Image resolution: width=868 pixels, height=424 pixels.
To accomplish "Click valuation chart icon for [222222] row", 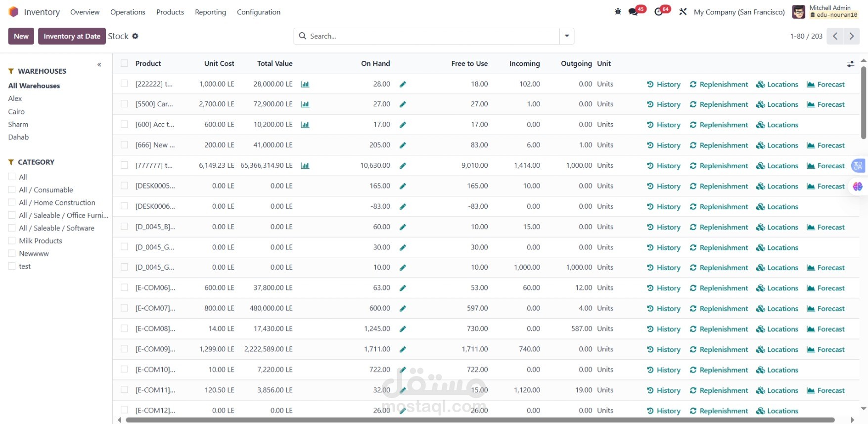I will (x=305, y=84).
